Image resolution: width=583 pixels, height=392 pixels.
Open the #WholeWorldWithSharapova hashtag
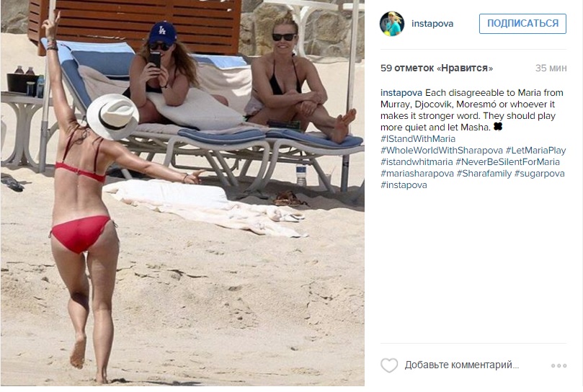point(441,151)
